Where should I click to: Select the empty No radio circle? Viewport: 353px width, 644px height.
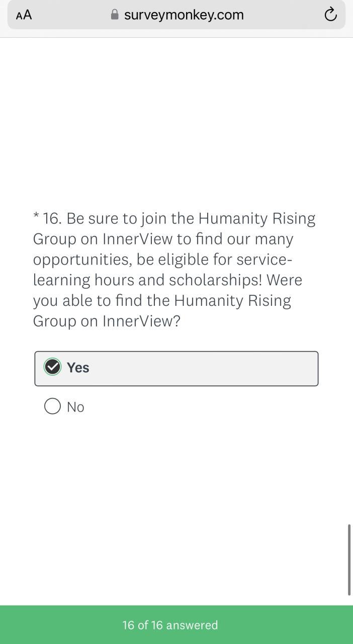(52, 406)
